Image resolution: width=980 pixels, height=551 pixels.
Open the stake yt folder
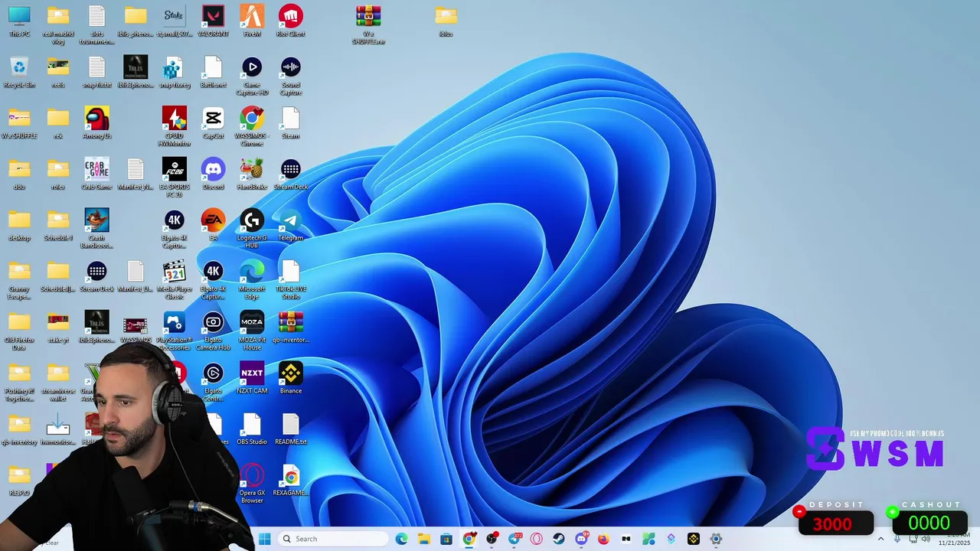click(x=58, y=328)
